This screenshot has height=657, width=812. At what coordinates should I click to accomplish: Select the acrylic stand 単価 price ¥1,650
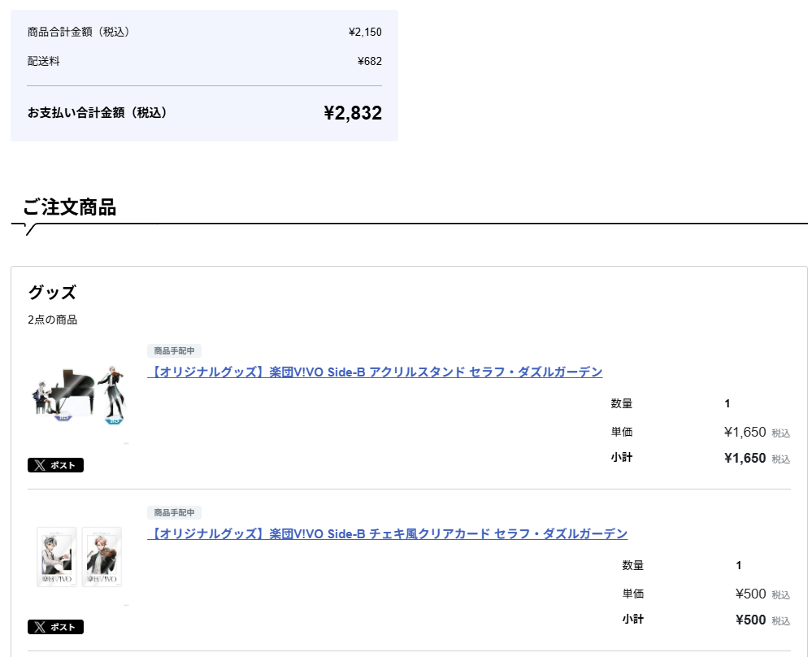[x=745, y=432]
